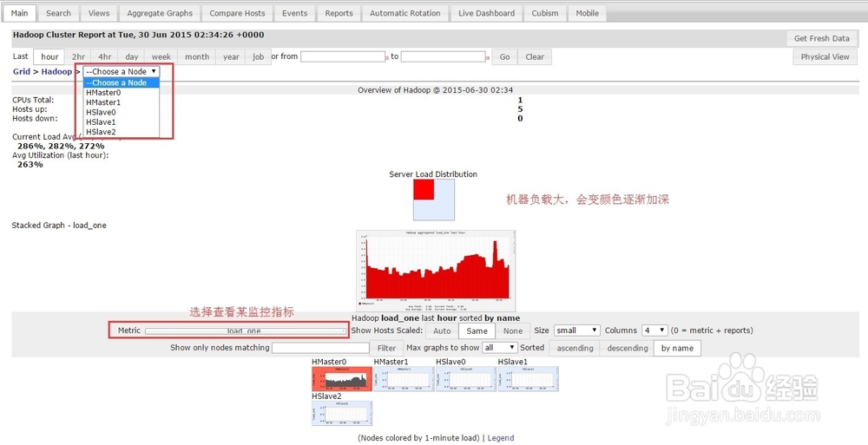Select the job time range

click(x=258, y=56)
